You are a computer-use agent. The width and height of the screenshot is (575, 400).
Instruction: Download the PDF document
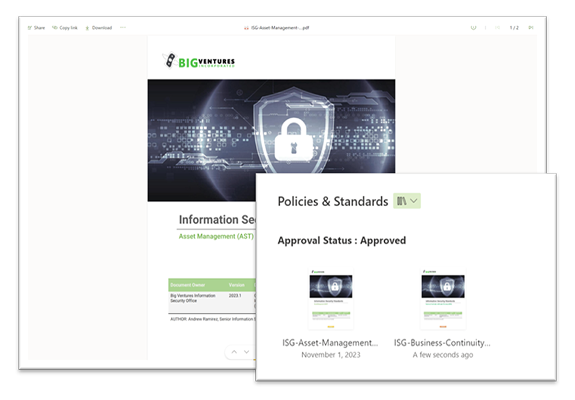[x=99, y=28]
